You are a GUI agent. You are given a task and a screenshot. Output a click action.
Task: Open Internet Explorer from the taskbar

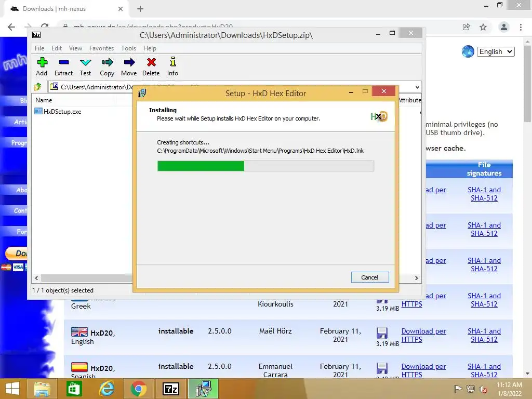106,389
